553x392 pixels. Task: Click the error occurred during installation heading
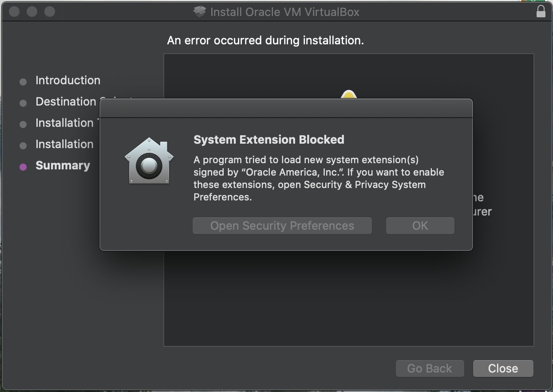265,40
